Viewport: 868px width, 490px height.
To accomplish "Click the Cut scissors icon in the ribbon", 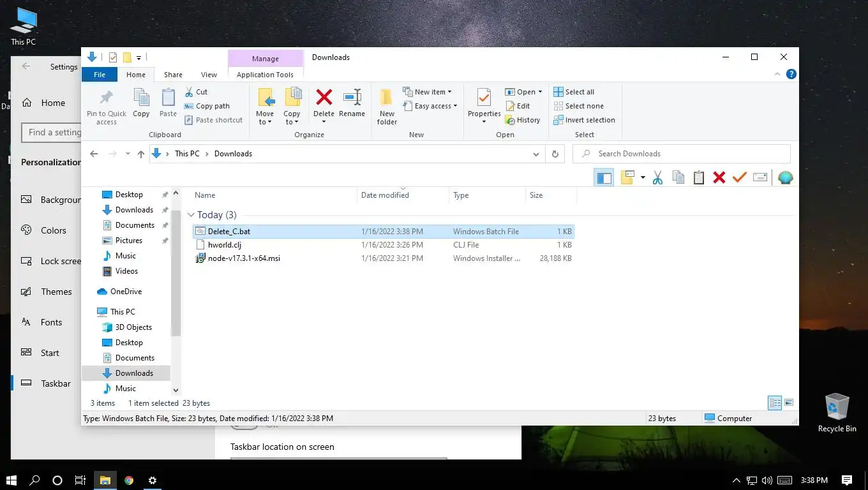I will 190,92.
